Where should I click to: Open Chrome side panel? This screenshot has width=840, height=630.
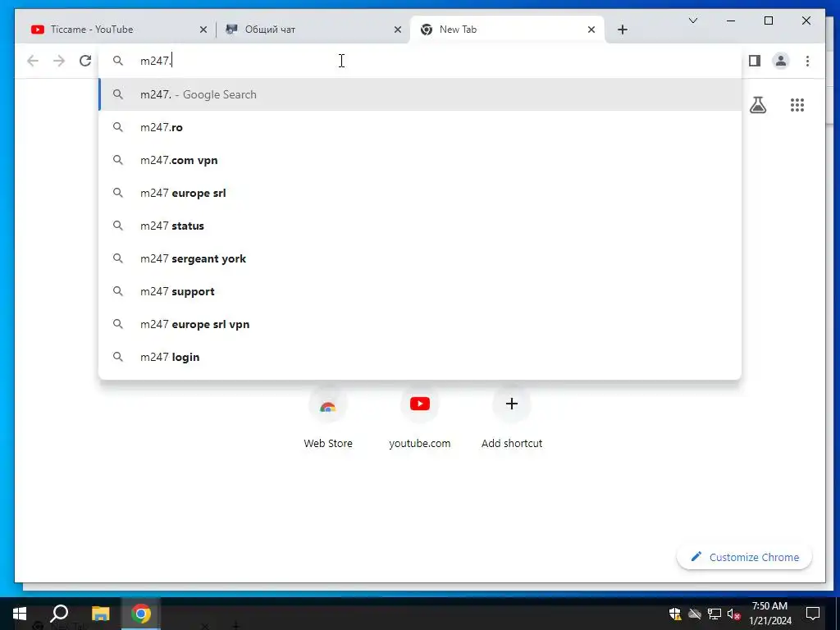(755, 61)
